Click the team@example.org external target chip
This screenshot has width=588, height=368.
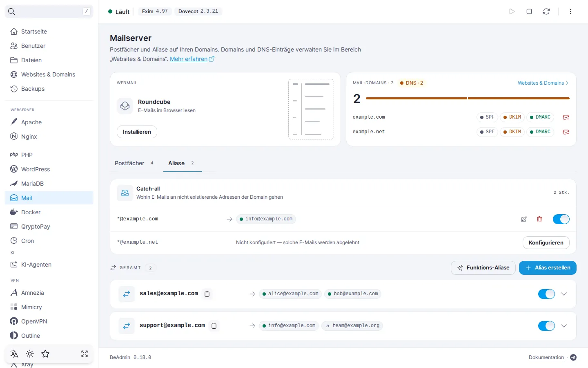pyautogui.click(x=352, y=326)
